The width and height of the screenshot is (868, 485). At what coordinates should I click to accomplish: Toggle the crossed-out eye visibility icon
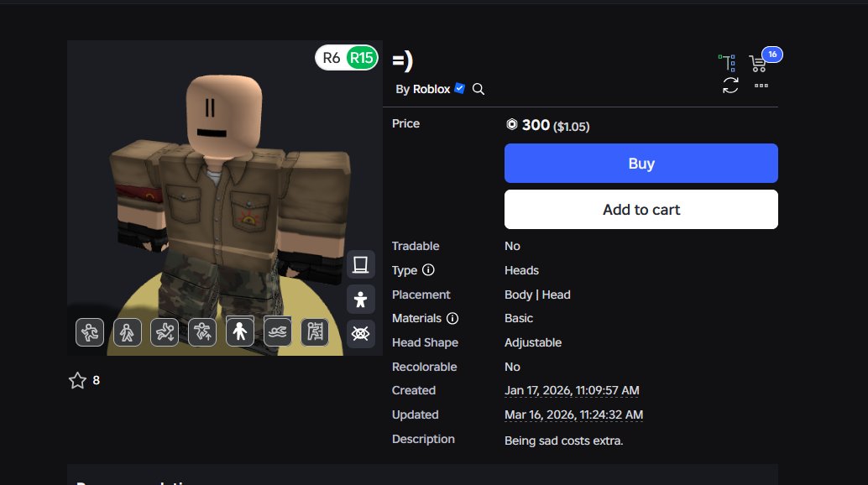[x=360, y=333]
